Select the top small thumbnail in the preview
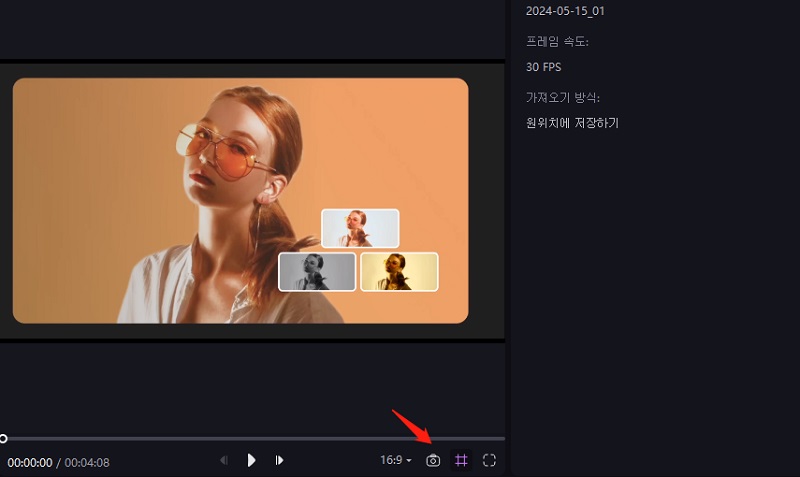This screenshot has width=800, height=477. [360, 228]
